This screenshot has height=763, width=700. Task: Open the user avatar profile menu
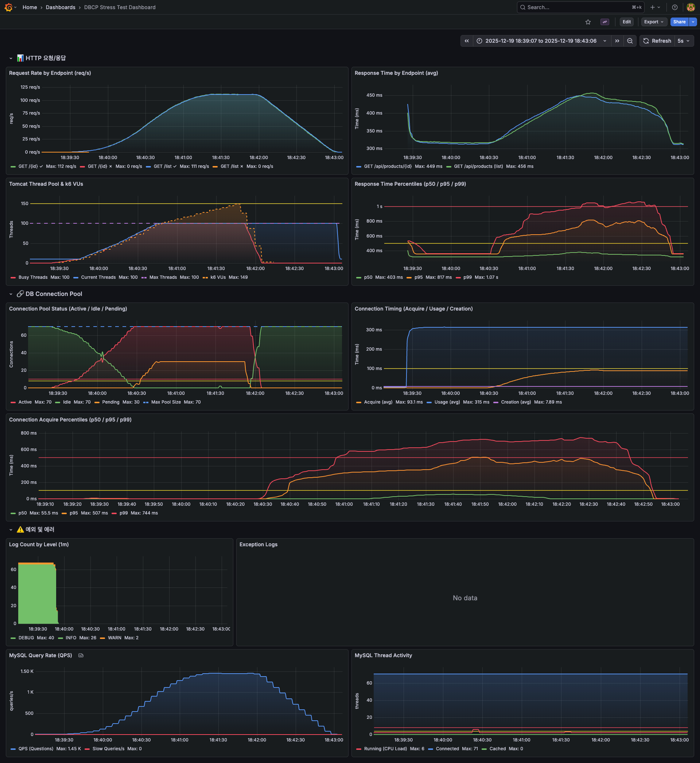pos(691,7)
